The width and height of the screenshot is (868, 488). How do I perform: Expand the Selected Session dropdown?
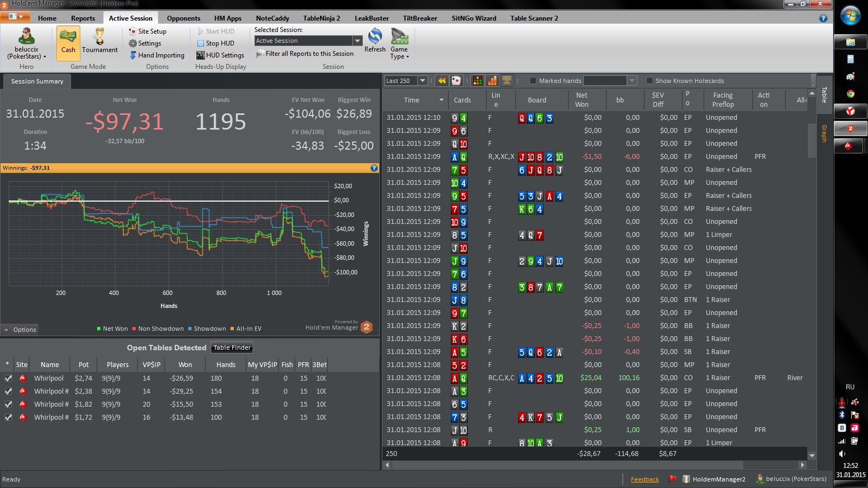[358, 41]
